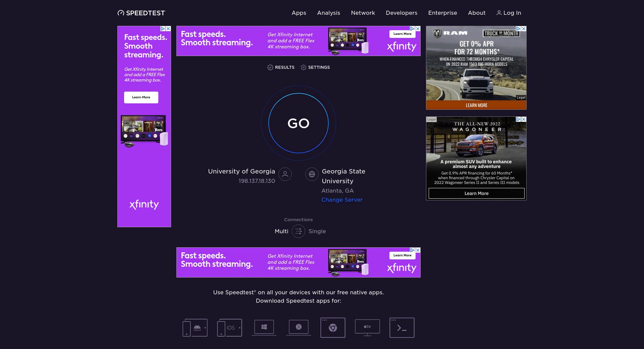The height and width of the screenshot is (349, 644).
Task: Close the Wagoneer ad
Action: [524, 119]
